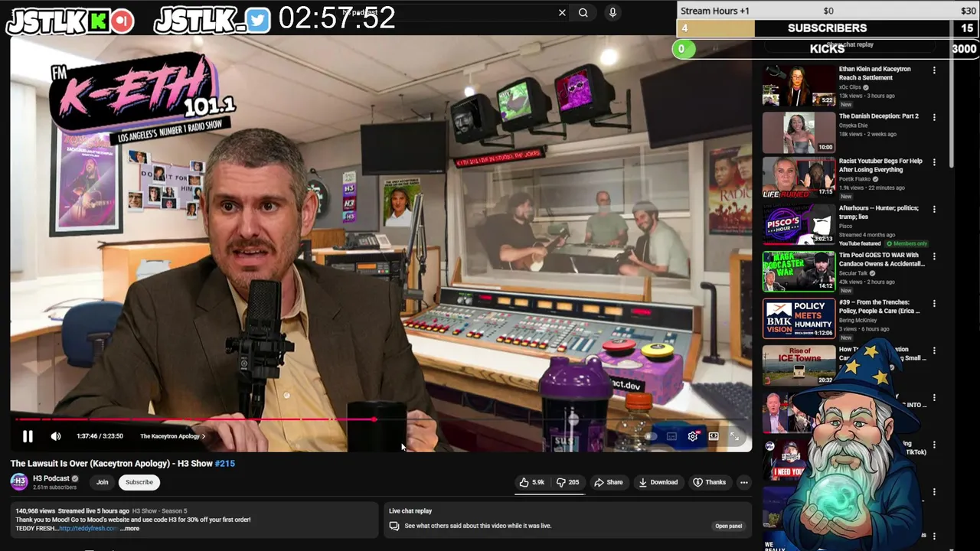The height and width of the screenshot is (551, 980).
Task: Open the player settings gear icon
Action: (693, 436)
